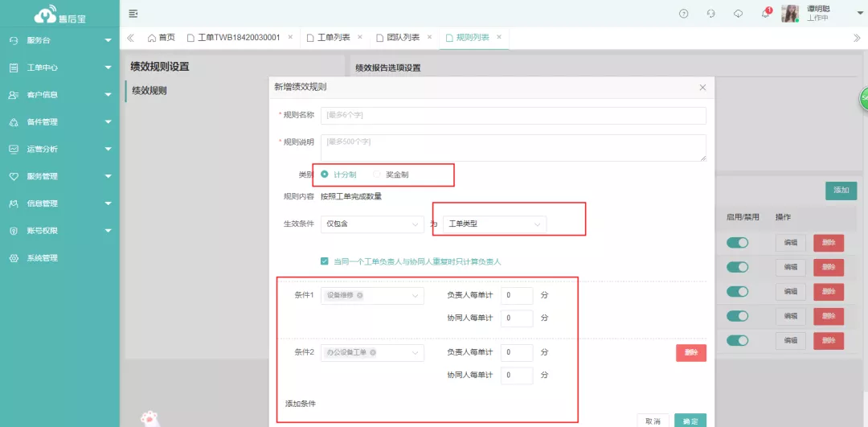Open the 工单类型 dropdown
The image size is (868, 427).
pyautogui.click(x=494, y=224)
